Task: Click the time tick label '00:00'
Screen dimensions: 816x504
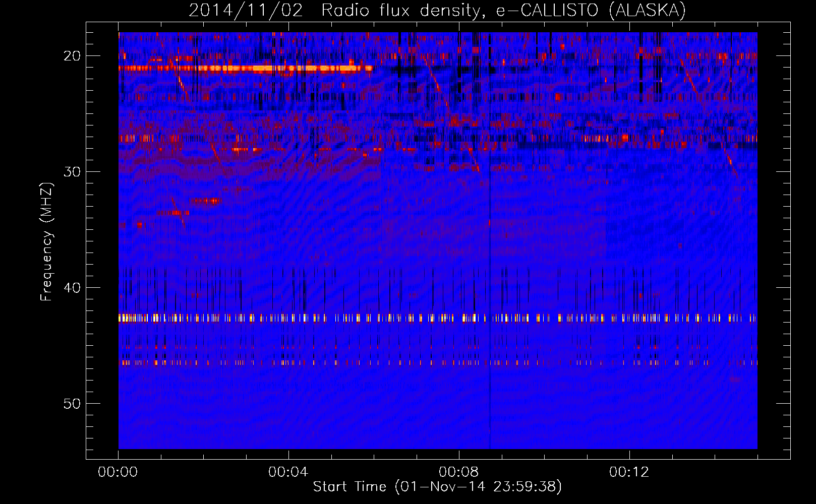Action: tap(118, 472)
